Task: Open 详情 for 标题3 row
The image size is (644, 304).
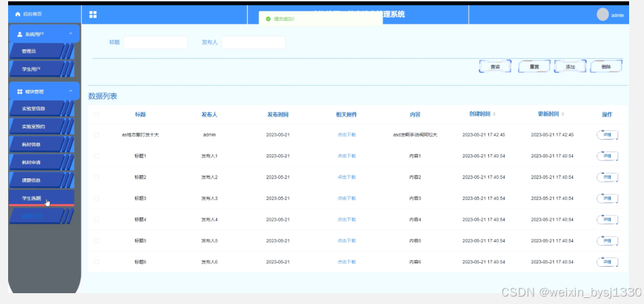Action: (x=607, y=199)
